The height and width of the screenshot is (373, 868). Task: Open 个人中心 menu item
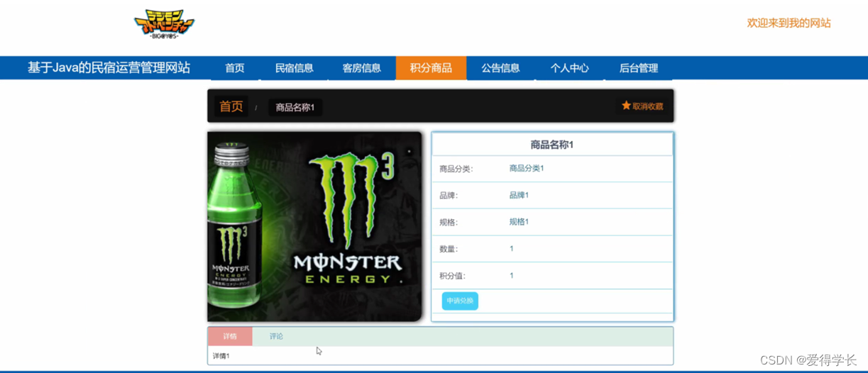click(569, 68)
